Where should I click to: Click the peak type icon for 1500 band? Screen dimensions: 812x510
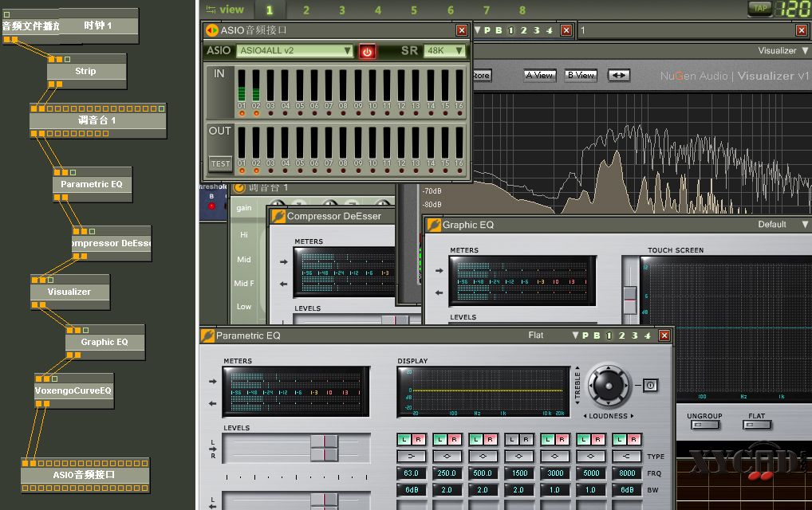[519, 456]
